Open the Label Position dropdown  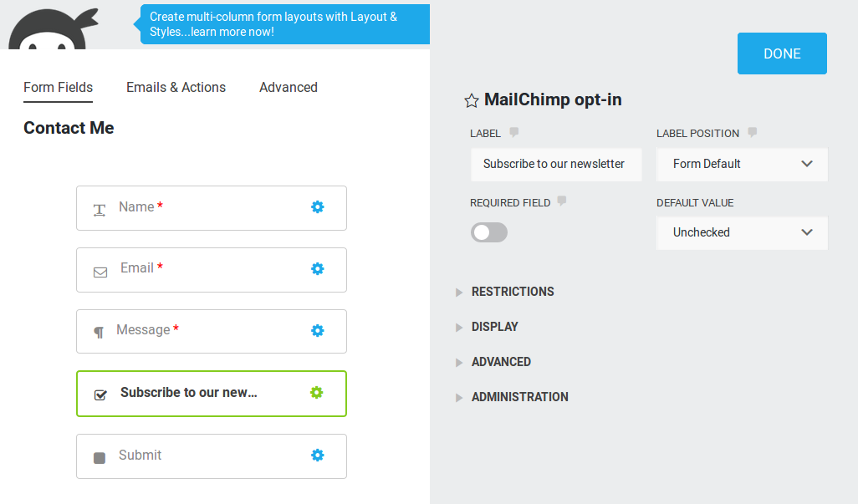[742, 164]
